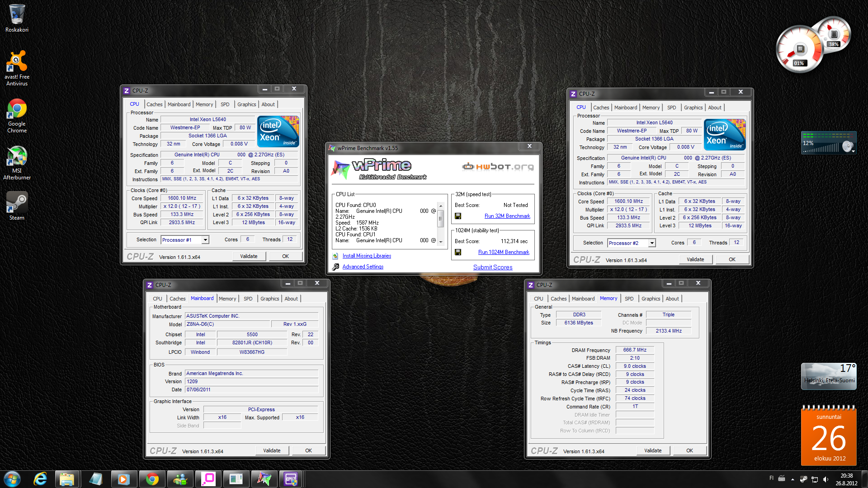This screenshot has width=868, height=488.
Task: Open Internet Explorer from the taskbar
Action: tap(40, 479)
